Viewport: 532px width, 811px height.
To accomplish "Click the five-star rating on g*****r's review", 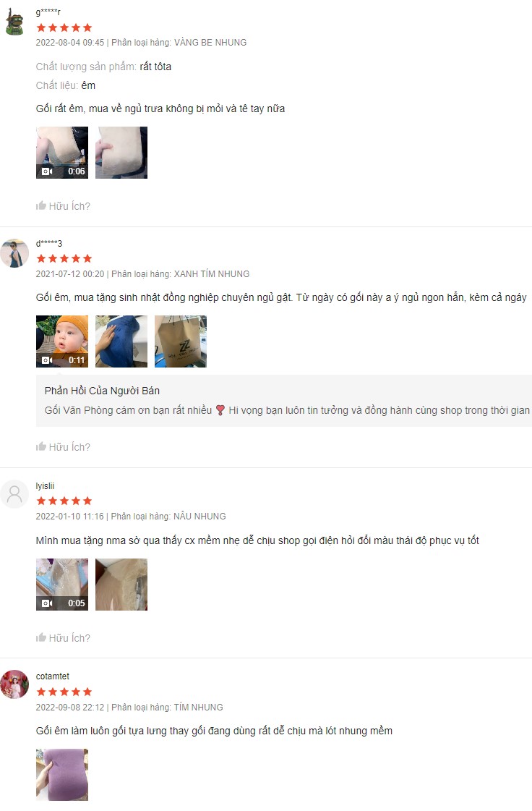I will [64, 27].
